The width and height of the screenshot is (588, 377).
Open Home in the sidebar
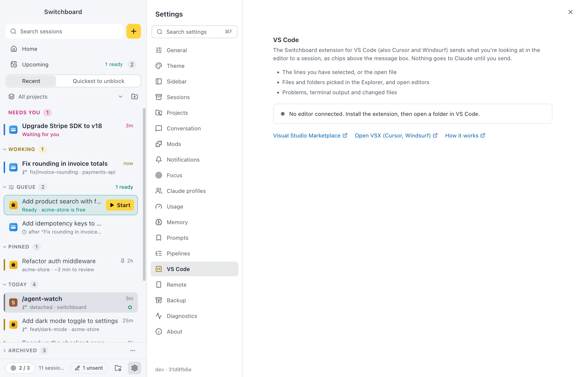[73, 49]
